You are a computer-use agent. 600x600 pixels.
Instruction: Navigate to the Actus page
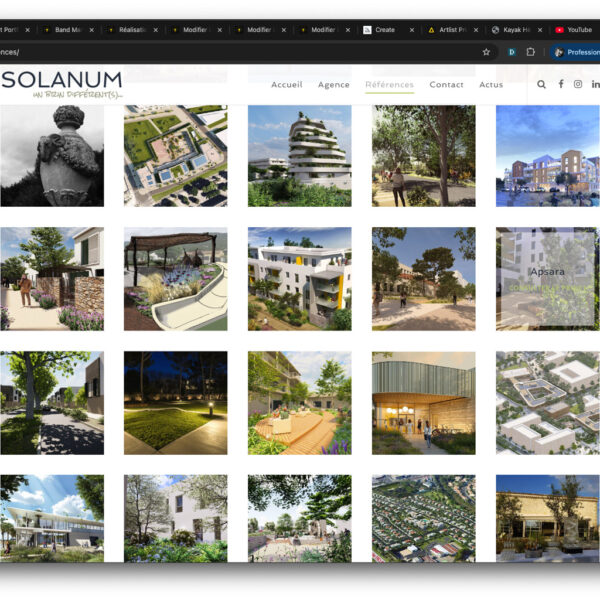click(491, 85)
